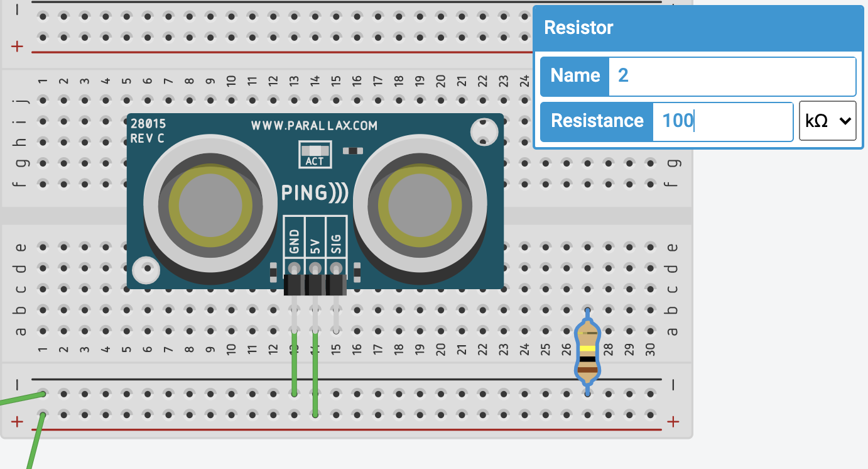The height and width of the screenshot is (469, 868).
Task: Open the kΩ unit dropdown
Action: (x=827, y=121)
